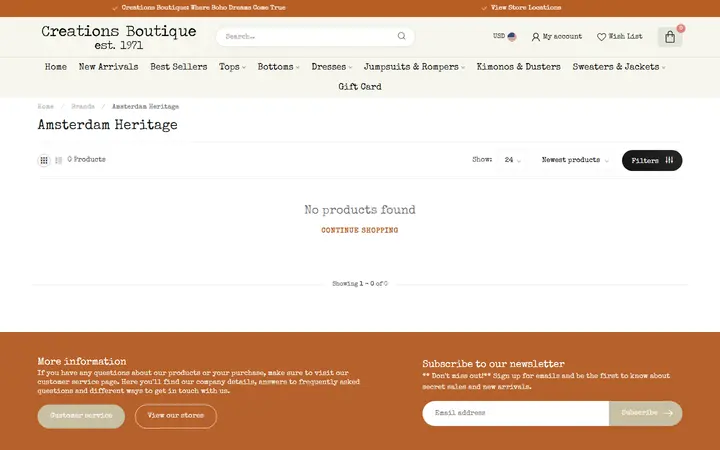Click 'Where Boho Dreams Come True' banner text

237,7
